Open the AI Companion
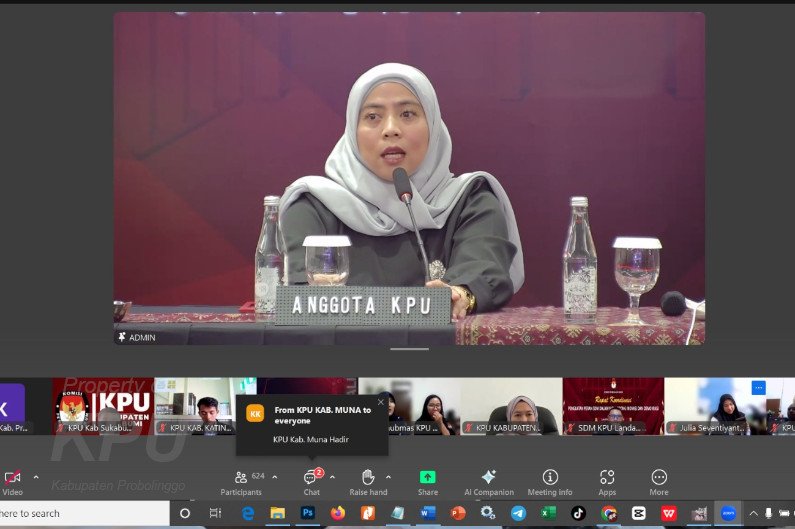This screenshot has height=529, width=795. coord(488,481)
